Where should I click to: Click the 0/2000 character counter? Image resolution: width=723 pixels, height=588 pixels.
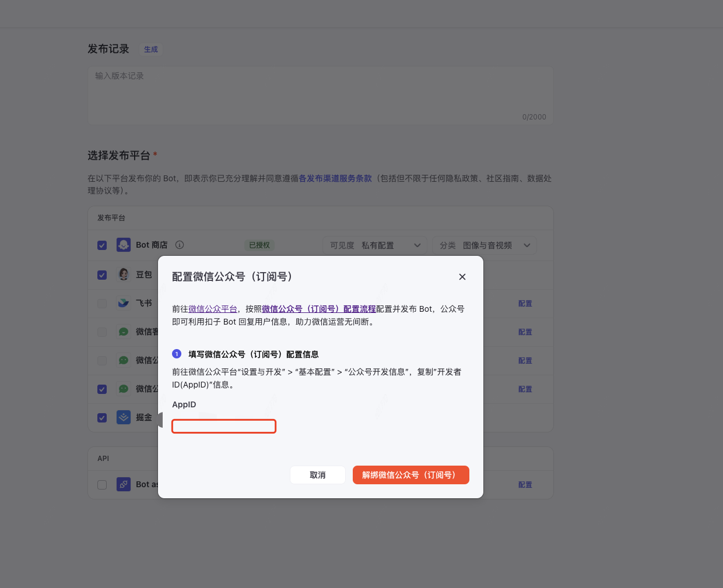(x=534, y=117)
